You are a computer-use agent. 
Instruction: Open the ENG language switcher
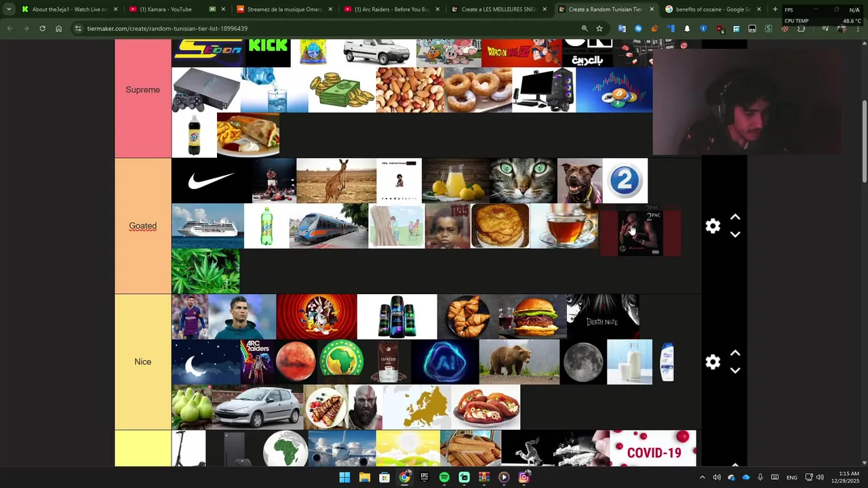(x=791, y=478)
